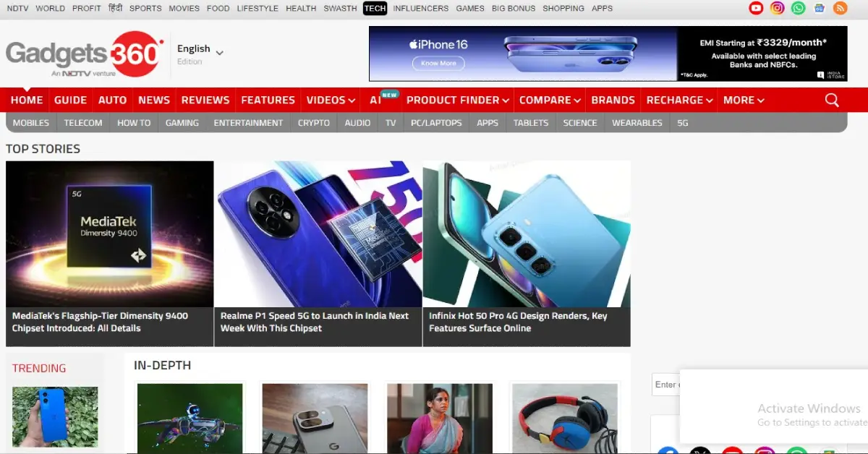This screenshot has width=868, height=454.
Task: Focus the Enter email input field
Action: pos(666,385)
